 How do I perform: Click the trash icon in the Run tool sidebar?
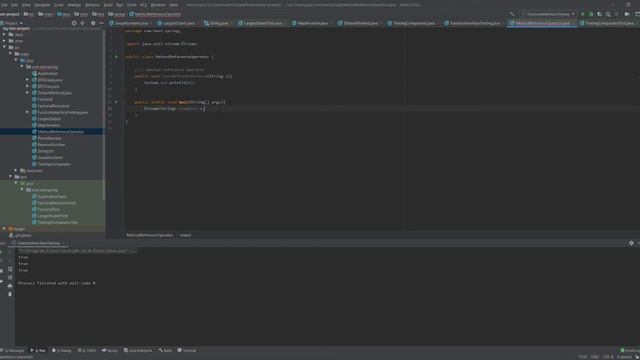10,294
